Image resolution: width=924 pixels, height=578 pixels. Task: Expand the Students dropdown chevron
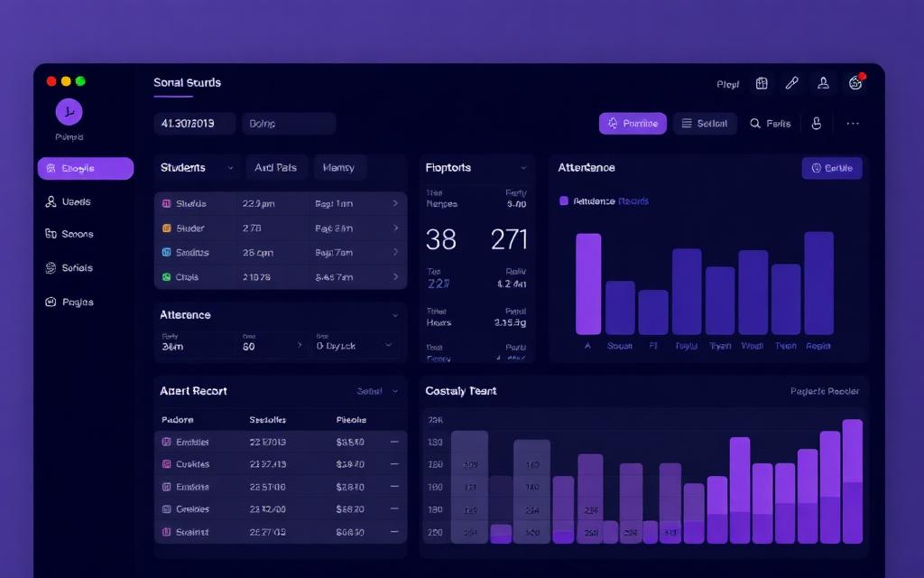(230, 168)
